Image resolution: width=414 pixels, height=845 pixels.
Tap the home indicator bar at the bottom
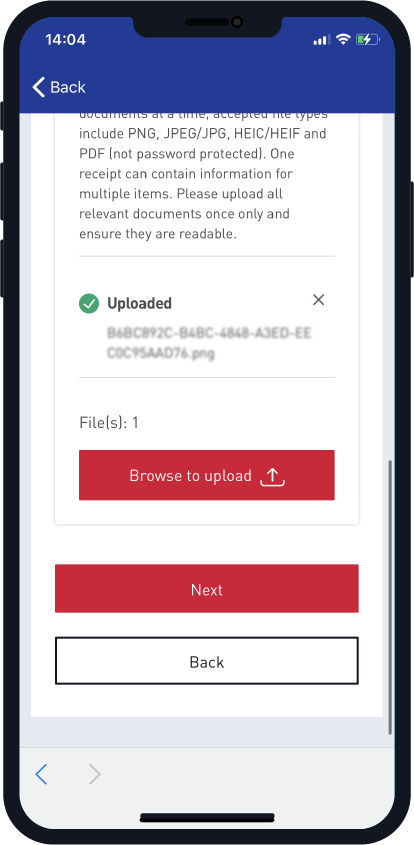pyautogui.click(x=207, y=818)
